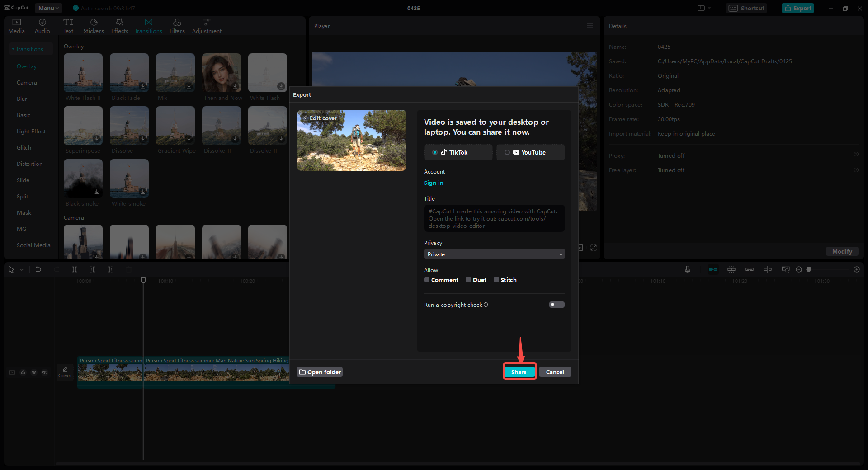Select the Then and Now transition thumbnail
868x470 pixels.
(222, 72)
